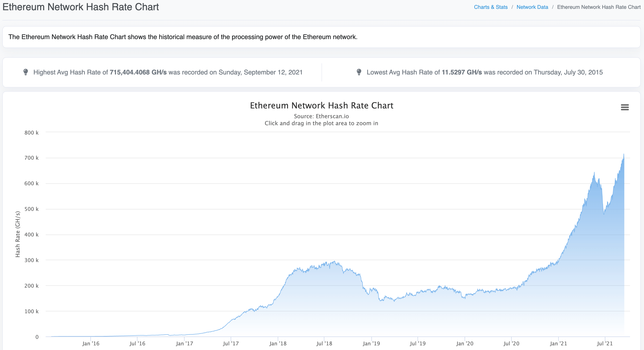The height and width of the screenshot is (350, 644).
Task: Click the 800 k y-axis label
Action: (32, 133)
